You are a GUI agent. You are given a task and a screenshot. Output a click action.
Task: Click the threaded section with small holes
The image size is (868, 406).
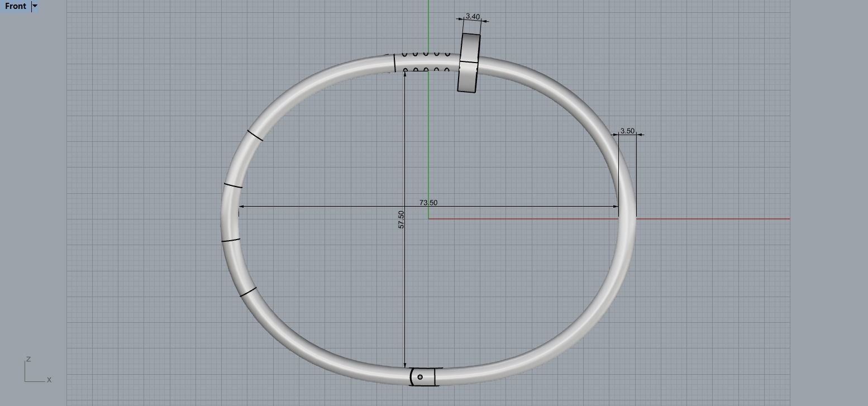click(x=426, y=62)
